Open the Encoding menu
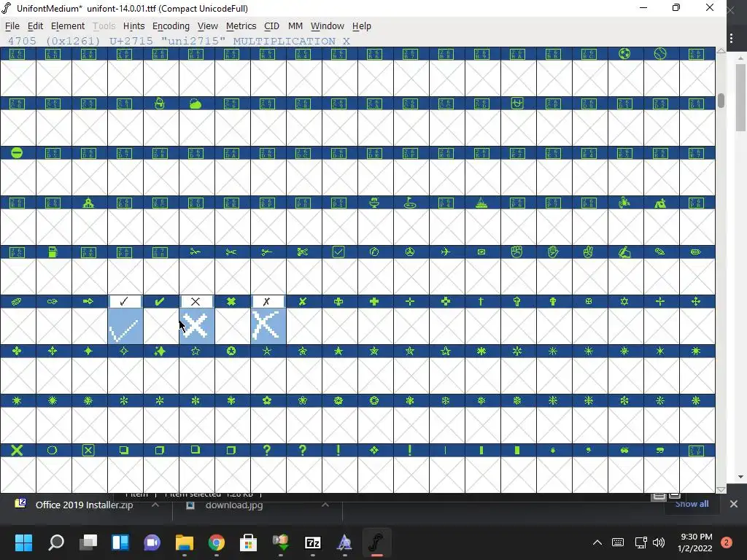Screen dimensions: 747x560 tap(171, 26)
